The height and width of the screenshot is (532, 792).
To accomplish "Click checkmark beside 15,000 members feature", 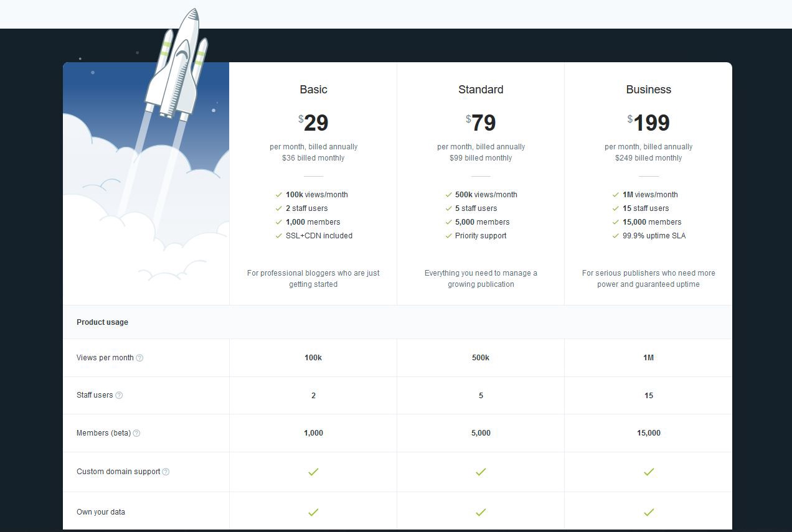I will (x=616, y=222).
